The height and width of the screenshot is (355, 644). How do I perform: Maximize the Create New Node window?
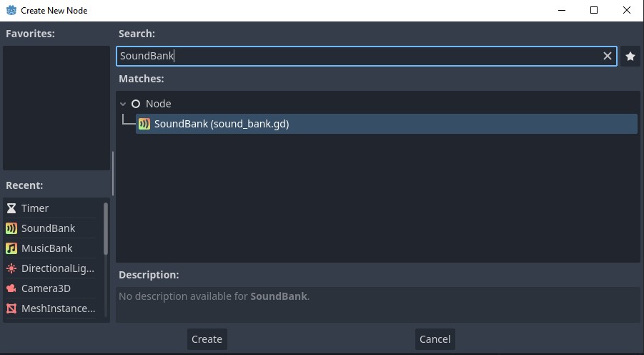tap(593, 10)
